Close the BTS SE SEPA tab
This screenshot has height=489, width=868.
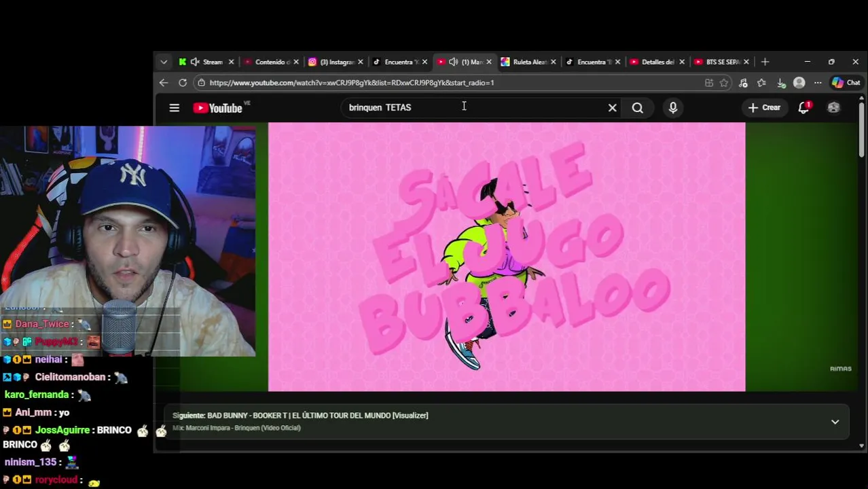point(746,62)
